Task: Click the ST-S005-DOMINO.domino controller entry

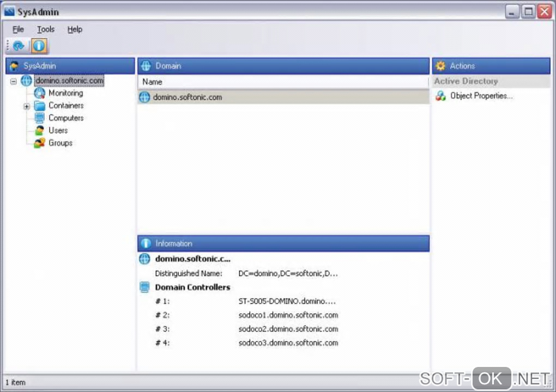Action: pyautogui.click(x=287, y=301)
